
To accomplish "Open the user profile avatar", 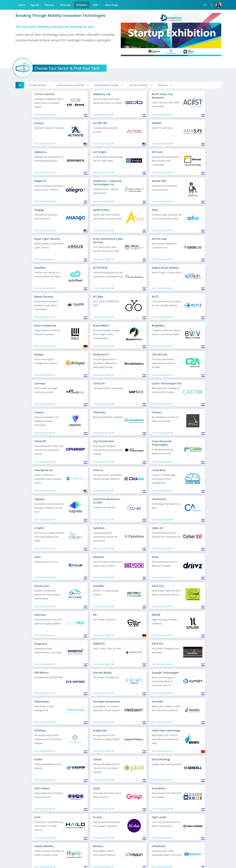I will [x=219, y=5].
